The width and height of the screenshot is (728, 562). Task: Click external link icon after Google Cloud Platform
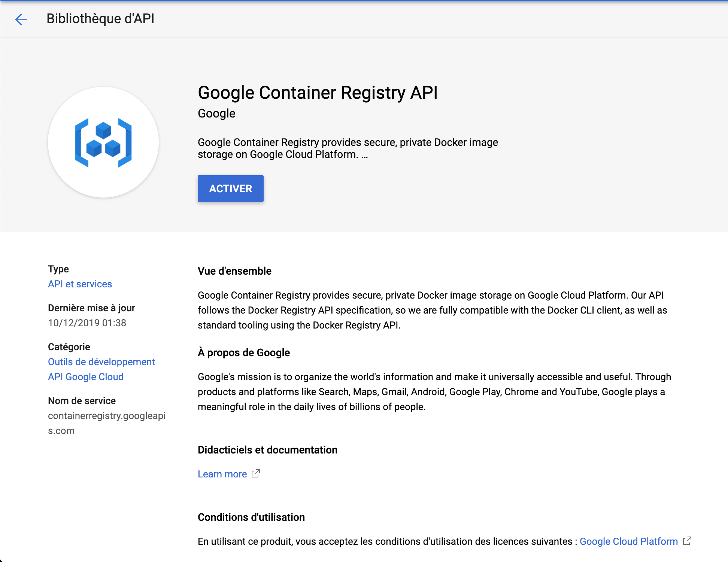(x=687, y=541)
